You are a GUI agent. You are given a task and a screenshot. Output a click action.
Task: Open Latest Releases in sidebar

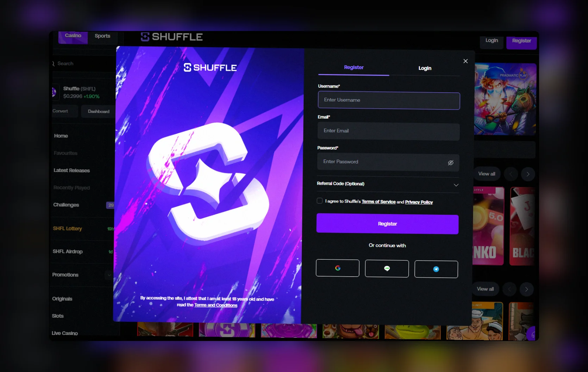click(x=71, y=170)
